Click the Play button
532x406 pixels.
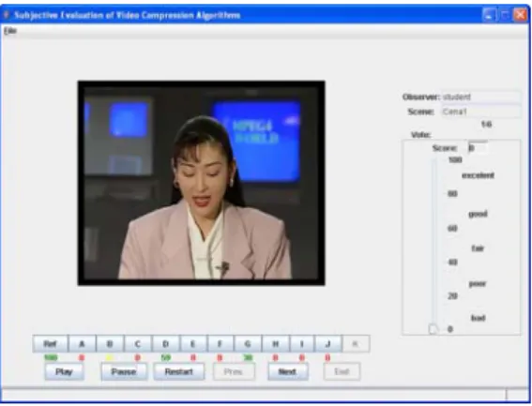pyautogui.click(x=64, y=371)
